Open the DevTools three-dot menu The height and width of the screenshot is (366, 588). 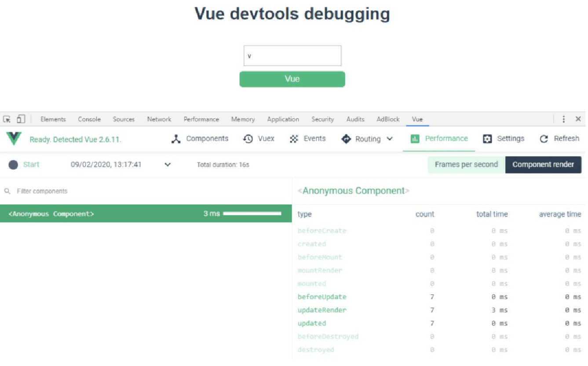563,119
